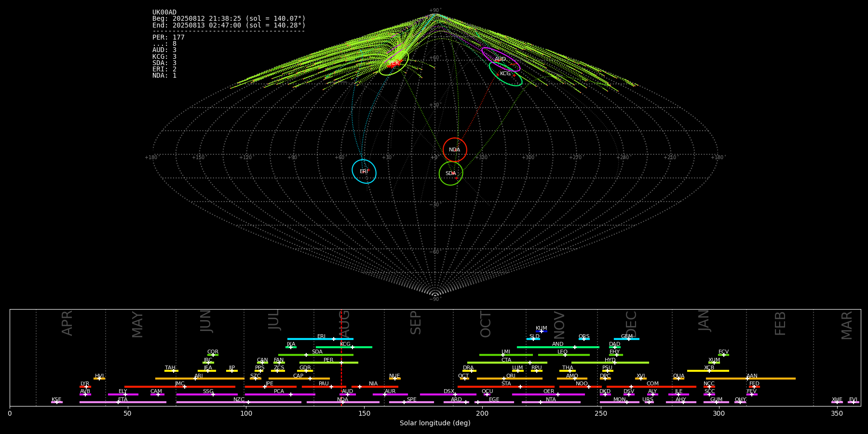Click the COM shower bar in timeline
The image size is (868, 434).
[x=652, y=387]
